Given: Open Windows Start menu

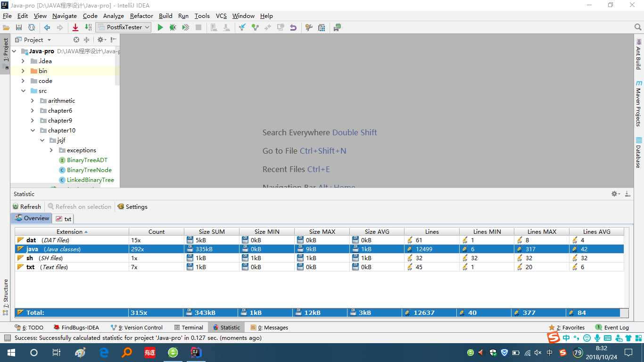Looking at the screenshot, I should 11,352.
